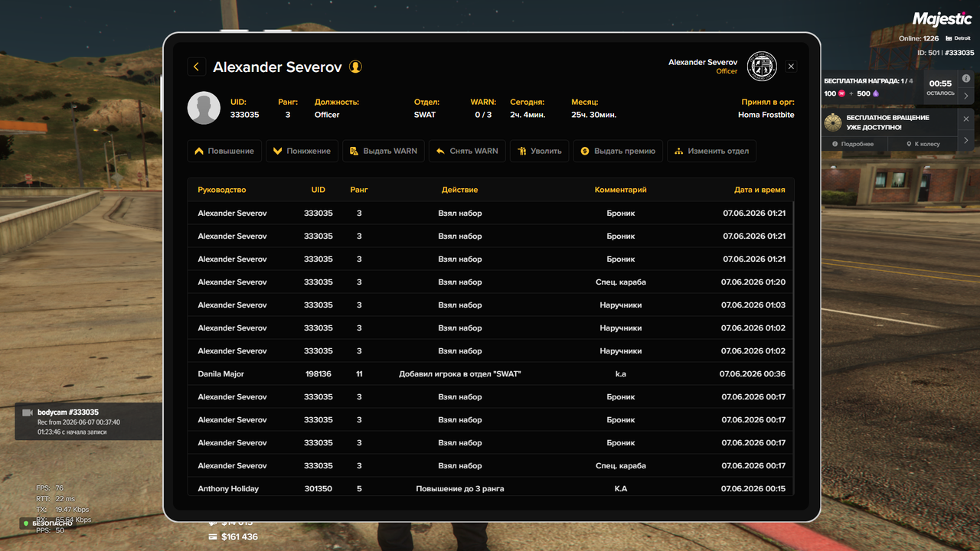Click the Добавил игрока в отдел "SWAT" entry
Image resolution: width=980 pixels, height=551 pixels.
pos(460,374)
